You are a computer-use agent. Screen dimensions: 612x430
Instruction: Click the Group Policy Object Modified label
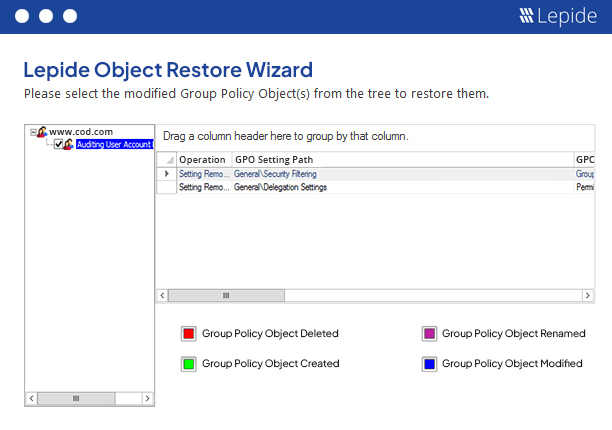(x=512, y=364)
